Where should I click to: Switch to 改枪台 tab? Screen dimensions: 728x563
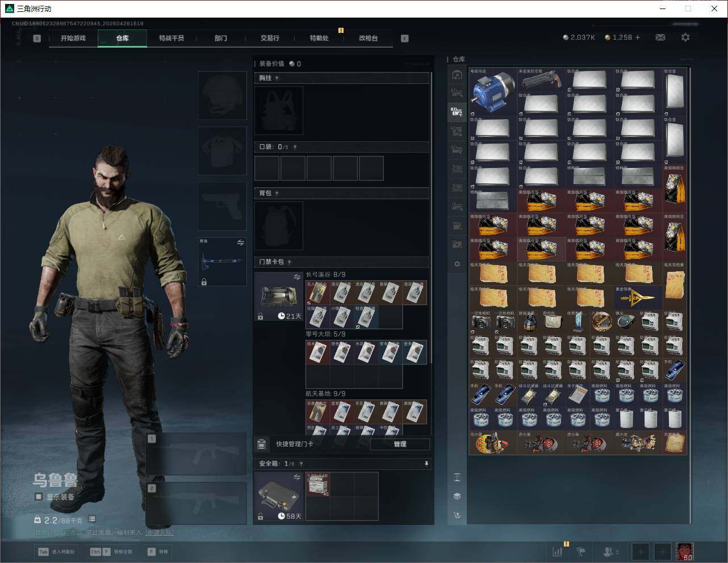368,38
